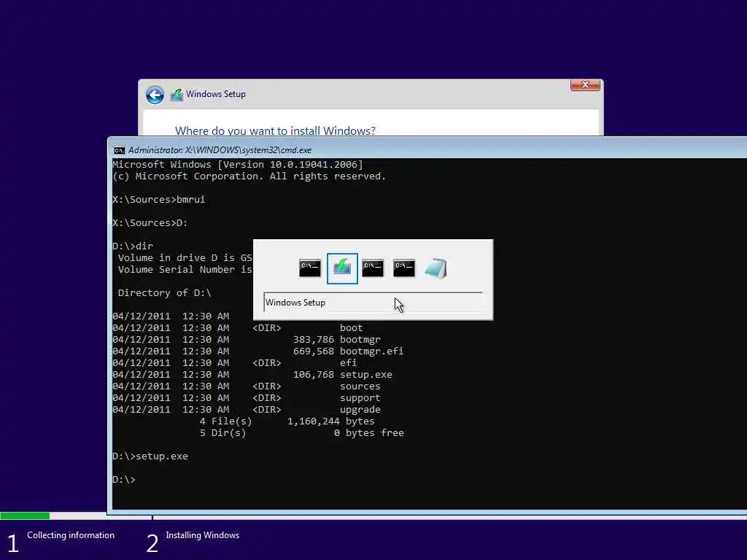Click the 'efi' directory entry
Viewport: 747px width, 560px height.
(x=348, y=363)
